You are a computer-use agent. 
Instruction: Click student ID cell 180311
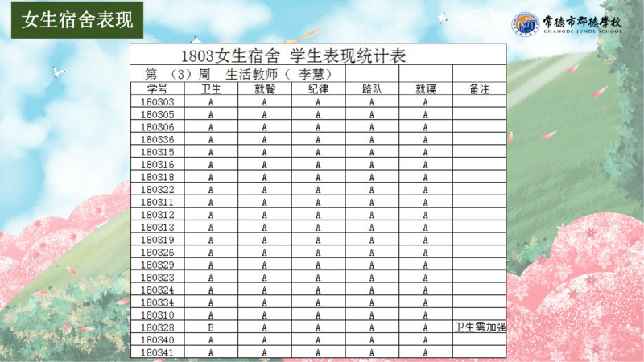[x=158, y=202]
